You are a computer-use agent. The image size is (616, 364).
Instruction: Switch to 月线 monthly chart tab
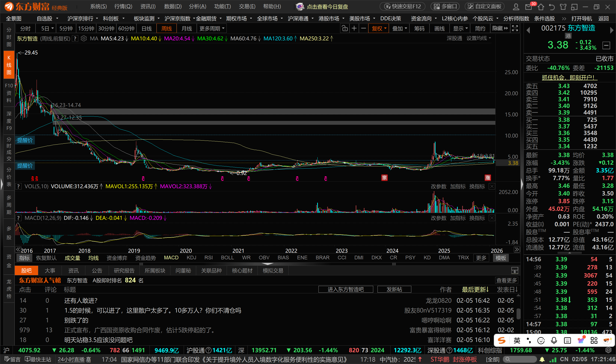(x=187, y=28)
